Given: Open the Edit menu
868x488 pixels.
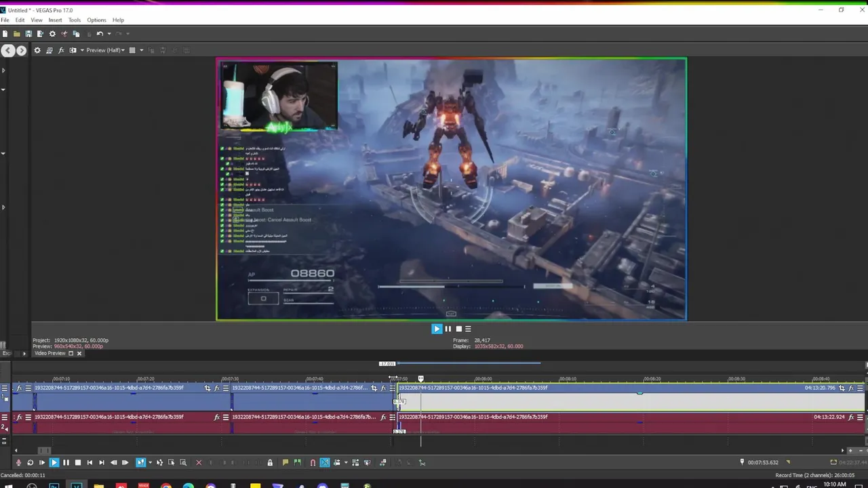Looking at the screenshot, I should point(20,20).
